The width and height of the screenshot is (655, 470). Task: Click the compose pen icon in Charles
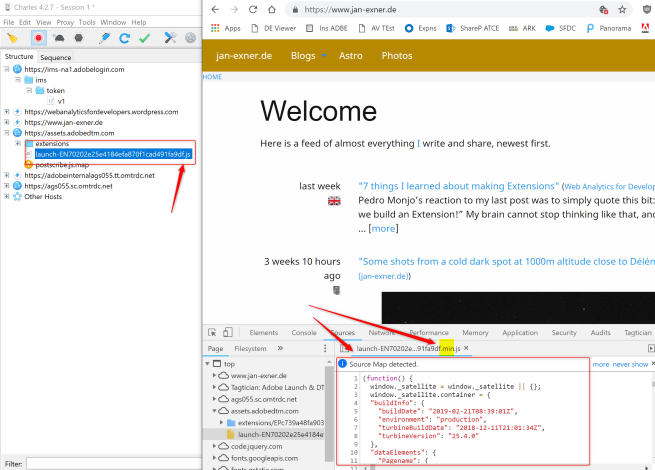pyautogui.click(x=105, y=38)
